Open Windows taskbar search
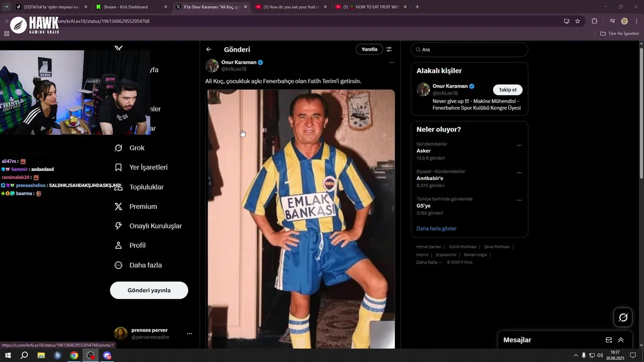 tap(24, 355)
